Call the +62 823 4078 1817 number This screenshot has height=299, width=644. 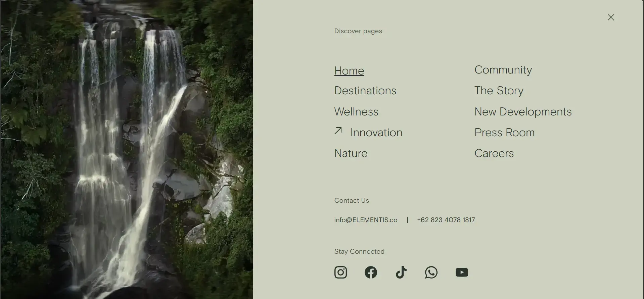point(446,220)
